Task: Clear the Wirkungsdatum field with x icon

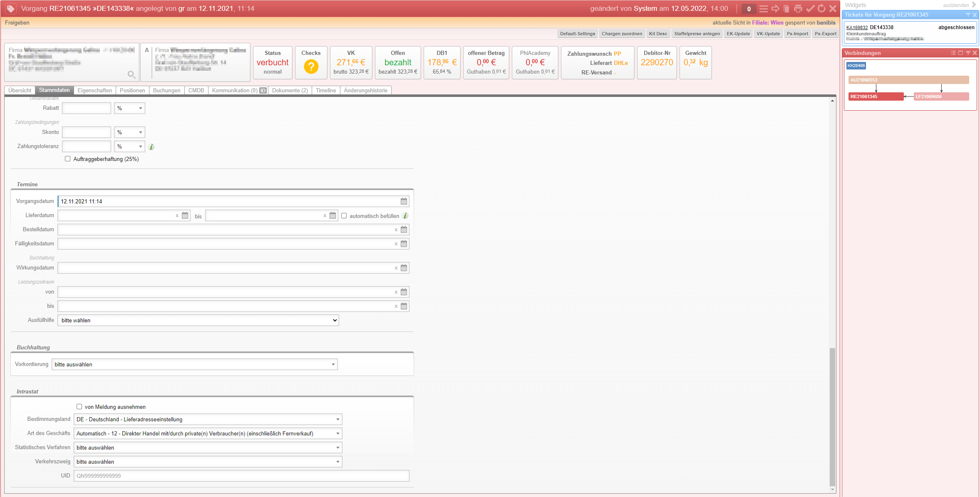Action: 396,268
